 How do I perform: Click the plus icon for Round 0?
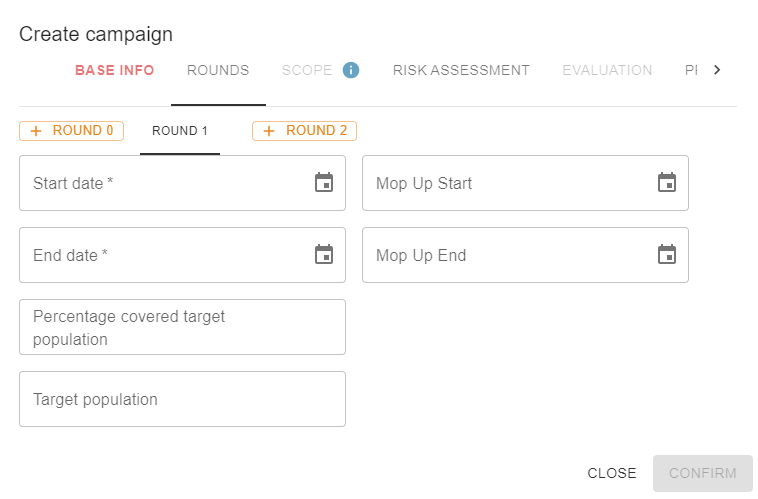coord(37,131)
